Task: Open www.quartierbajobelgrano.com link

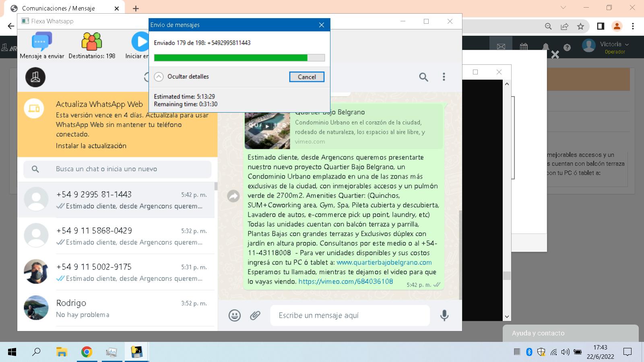Action: click(x=384, y=262)
